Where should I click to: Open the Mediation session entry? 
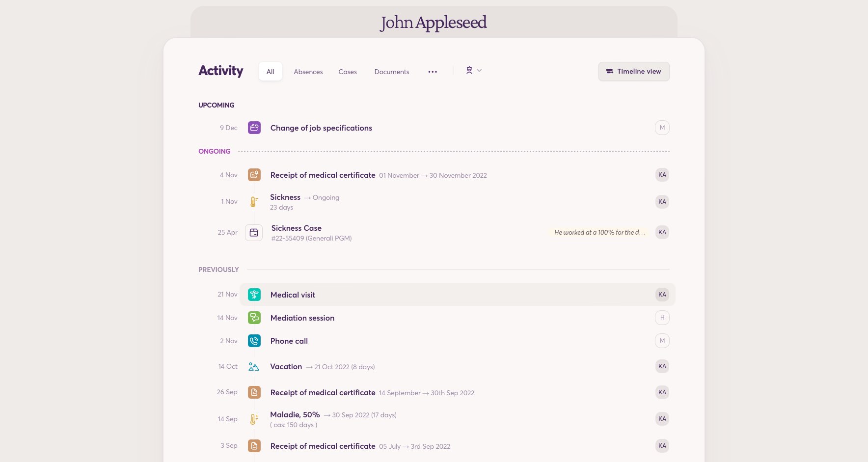pyautogui.click(x=302, y=318)
